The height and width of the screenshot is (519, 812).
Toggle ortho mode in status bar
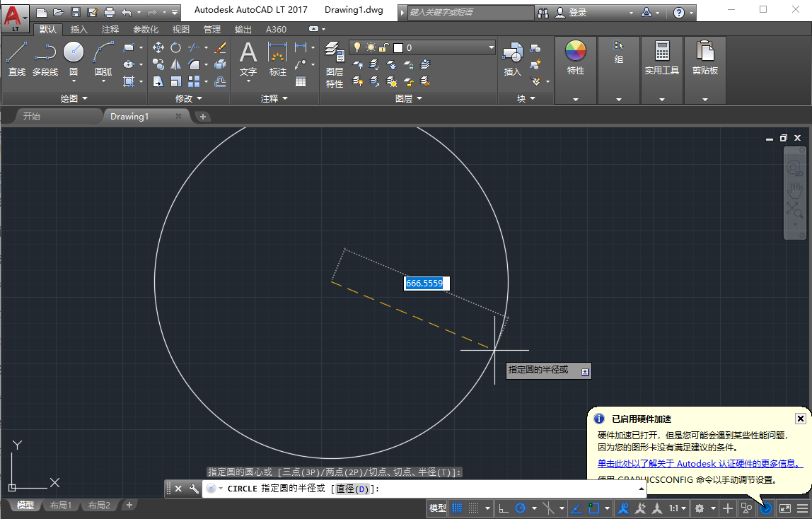pos(504,508)
